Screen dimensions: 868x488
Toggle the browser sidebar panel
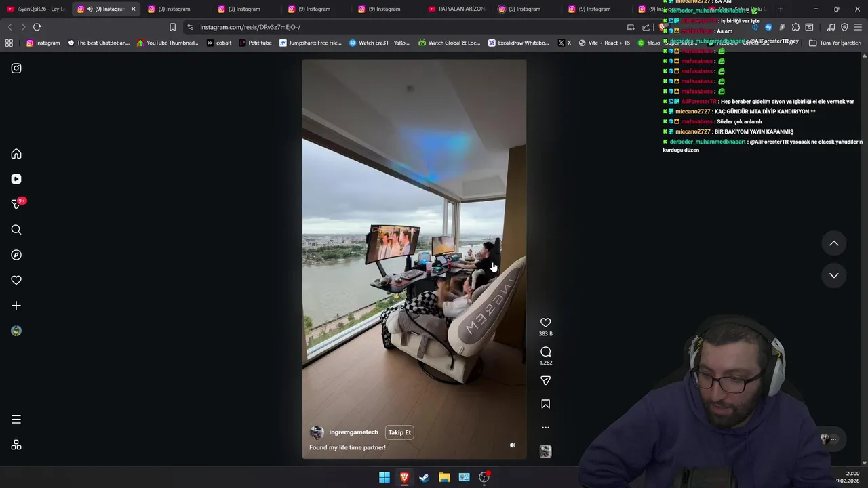[809, 27]
